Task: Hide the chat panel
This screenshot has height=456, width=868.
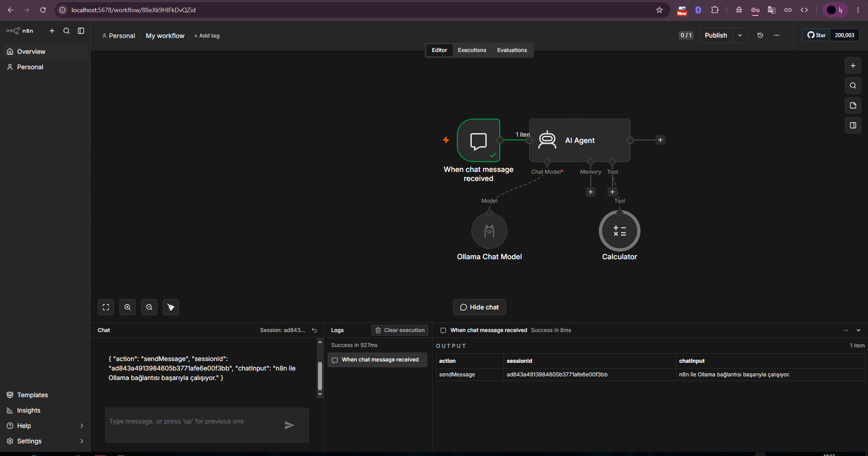Action: pos(479,307)
